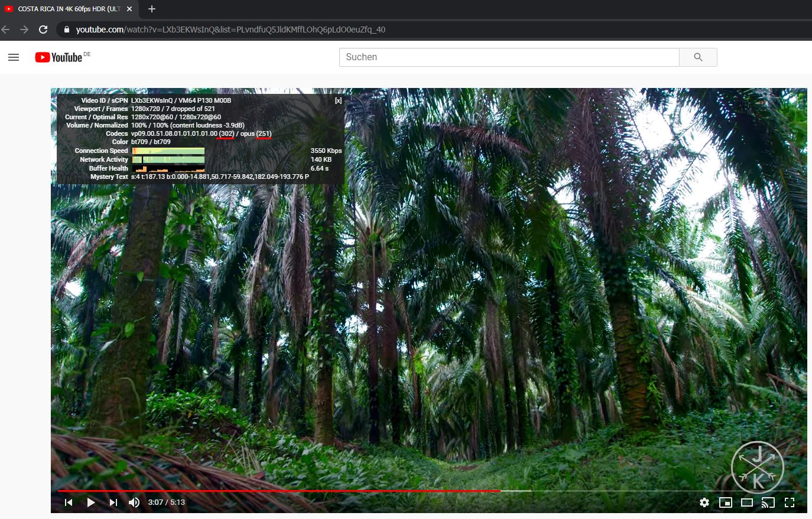Viewport: 812px width, 519px height.
Task: Click the 'Current / Optimal Res' label
Action: (96, 117)
